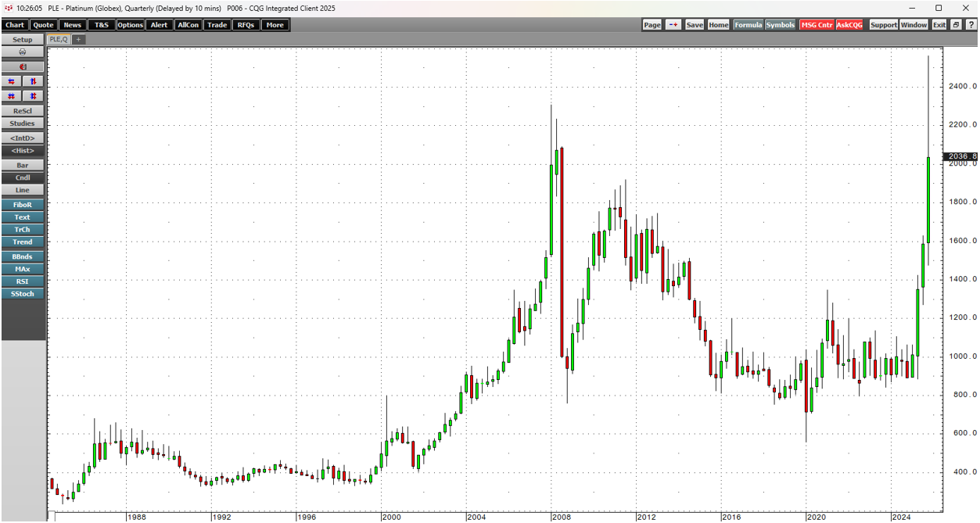Open help with the question mark icon

point(971,25)
